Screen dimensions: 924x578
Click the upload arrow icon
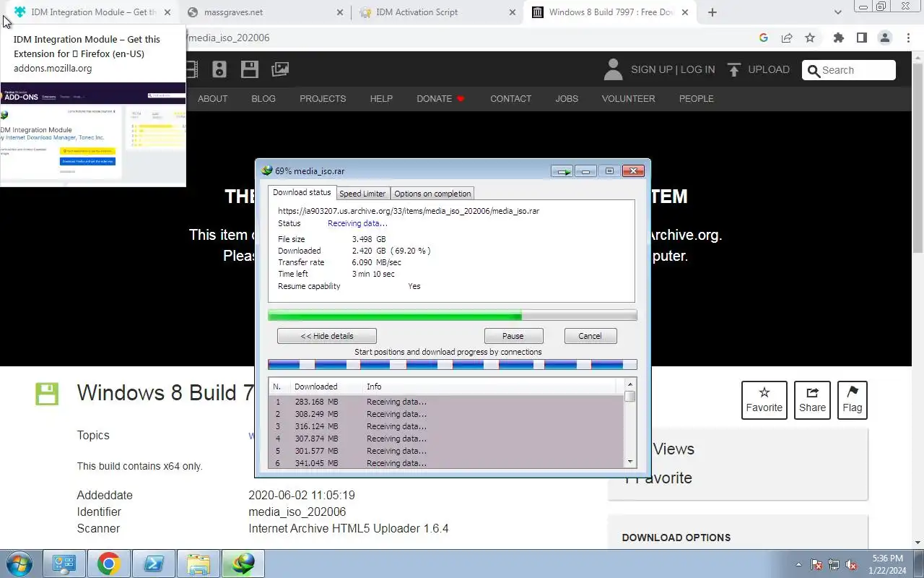tap(734, 69)
